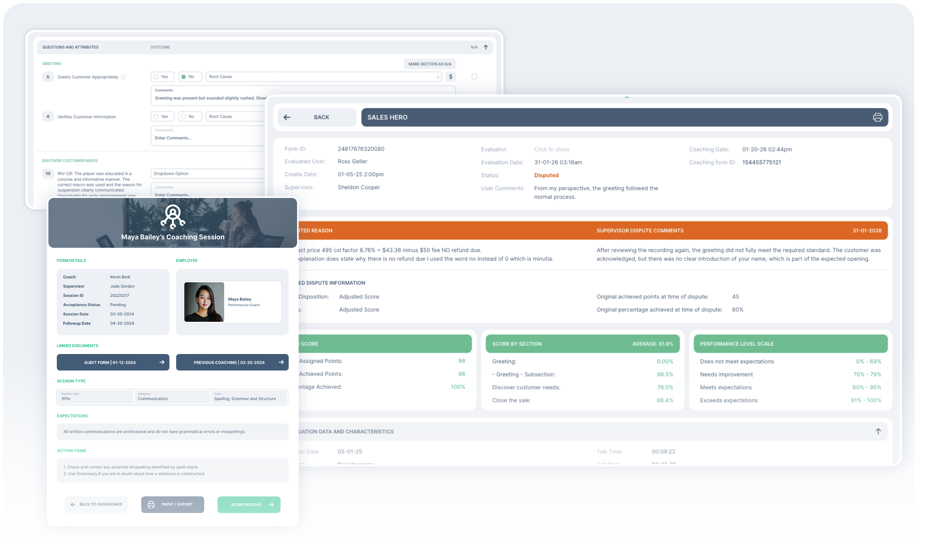Image resolution: width=925 pixels, height=560 pixels.
Task: Click the Back button with left arrow
Action: [317, 117]
